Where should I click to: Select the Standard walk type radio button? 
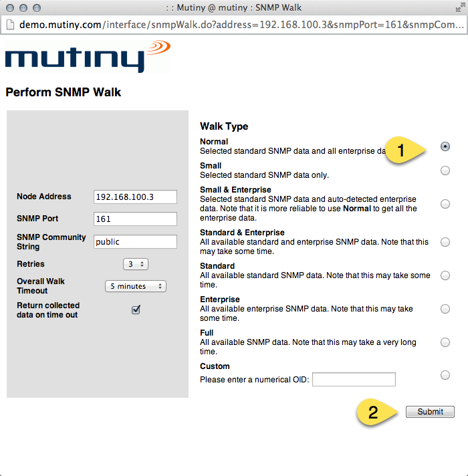pos(445,275)
